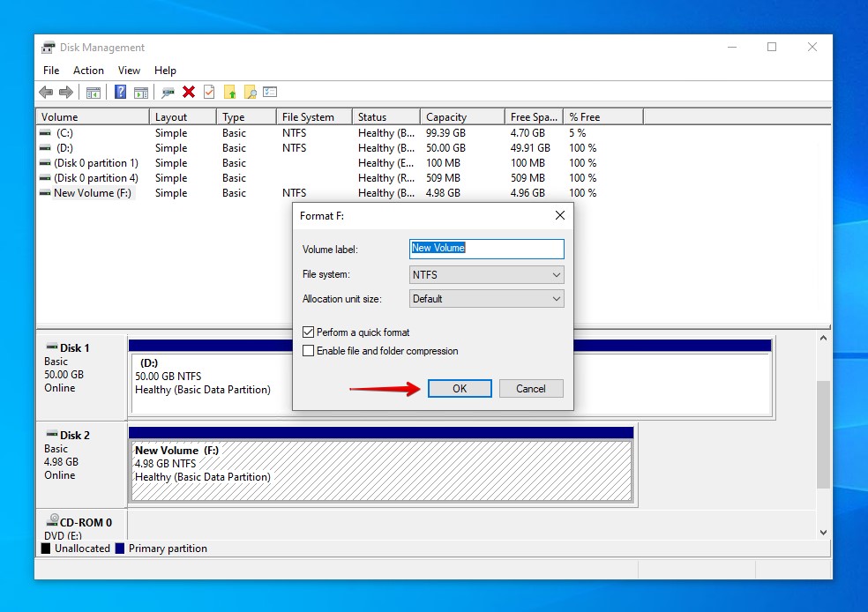Click the Properties checkmark page icon
The image size is (868, 612).
209,92
